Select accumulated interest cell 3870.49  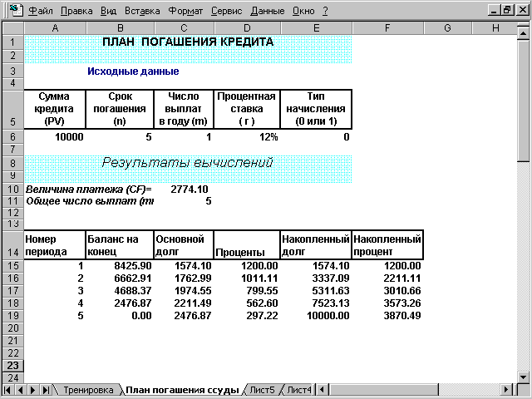click(388, 316)
